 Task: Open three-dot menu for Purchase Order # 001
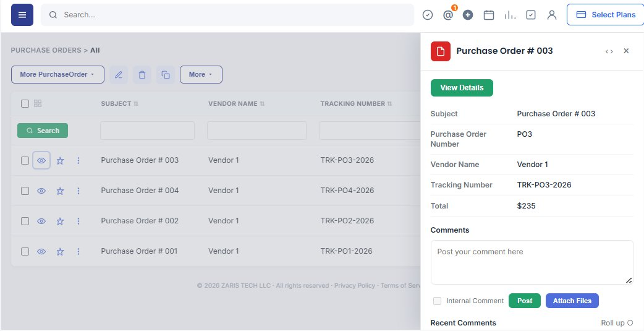point(78,251)
